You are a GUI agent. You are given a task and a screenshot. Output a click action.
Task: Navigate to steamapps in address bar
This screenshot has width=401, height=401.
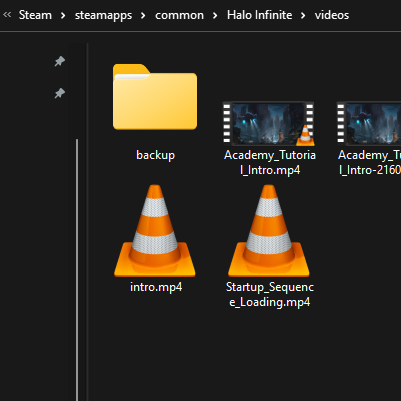click(x=103, y=15)
